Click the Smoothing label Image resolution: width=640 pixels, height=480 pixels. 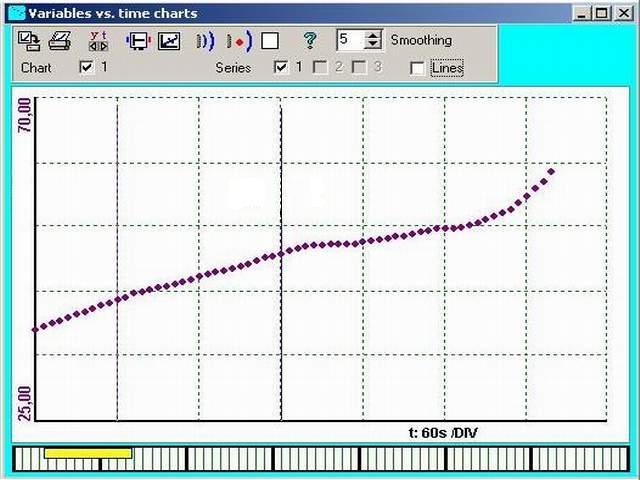point(421,40)
